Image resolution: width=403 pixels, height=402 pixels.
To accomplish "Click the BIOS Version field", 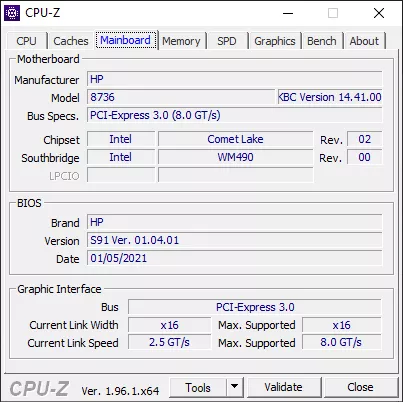I will [x=235, y=240].
